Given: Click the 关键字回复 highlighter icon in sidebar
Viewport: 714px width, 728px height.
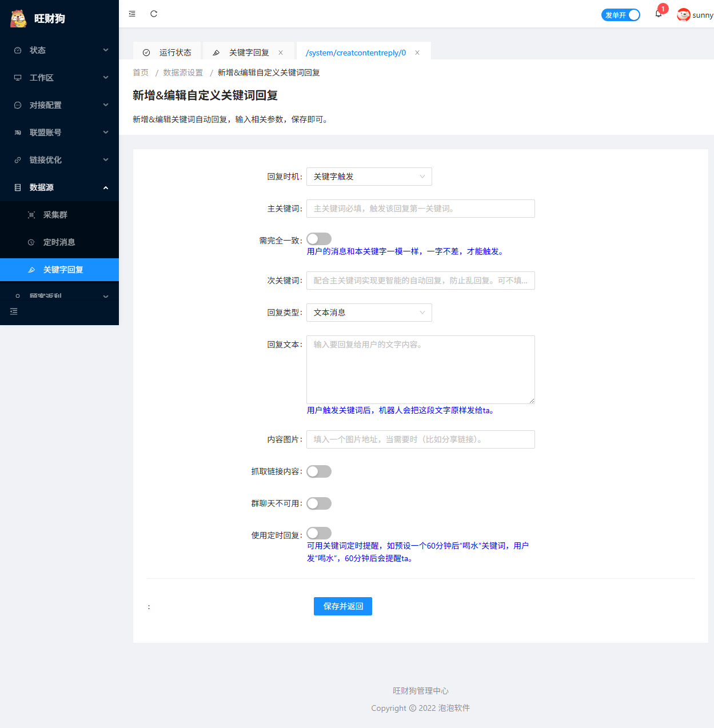Looking at the screenshot, I should [x=31, y=270].
